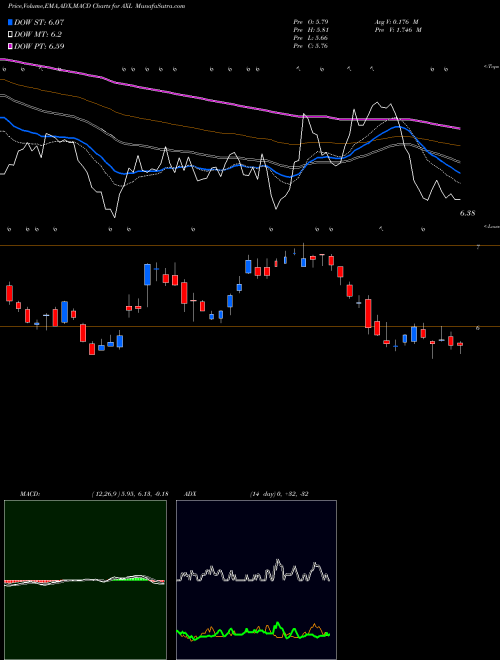Select the 'DOW ST: 6.07' legend label
The image size is (500, 660).
coord(39,22)
